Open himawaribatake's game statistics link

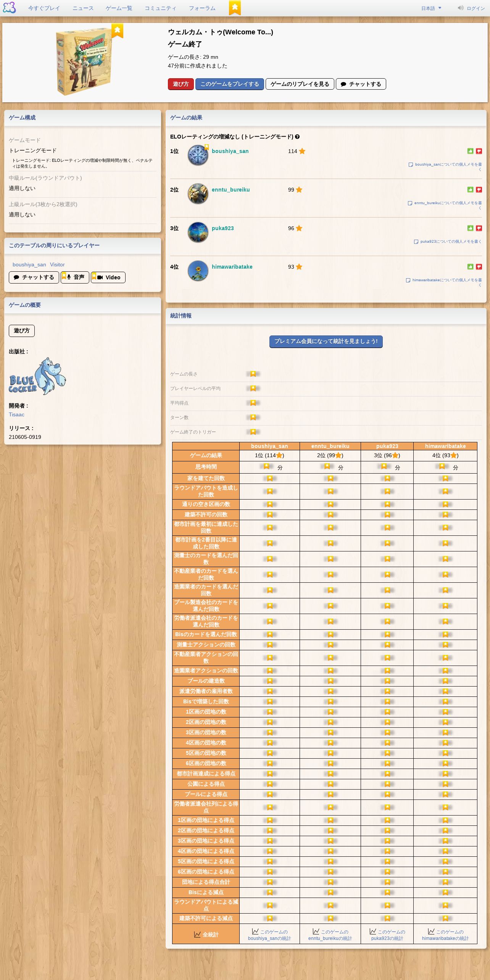(445, 935)
